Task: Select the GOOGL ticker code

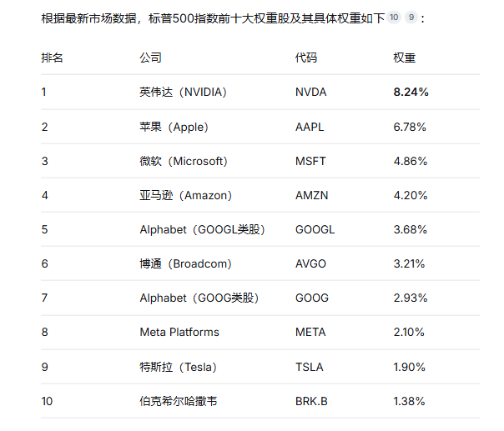Action: (x=315, y=229)
